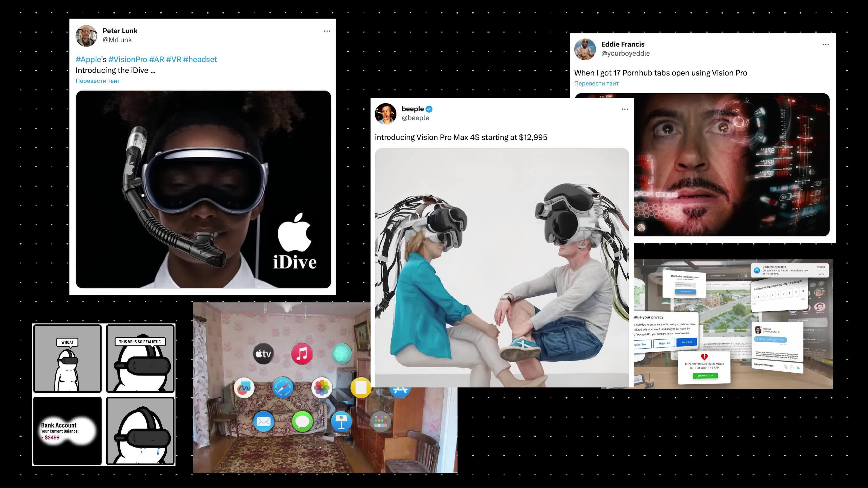
Task: Open the Freeform app icon
Action: coord(244,388)
